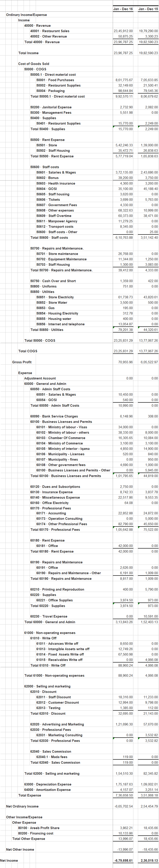Click the Adjustment Account row label
Image resolution: width=159 pixels, height=868 pixels.
(x=40, y=378)
